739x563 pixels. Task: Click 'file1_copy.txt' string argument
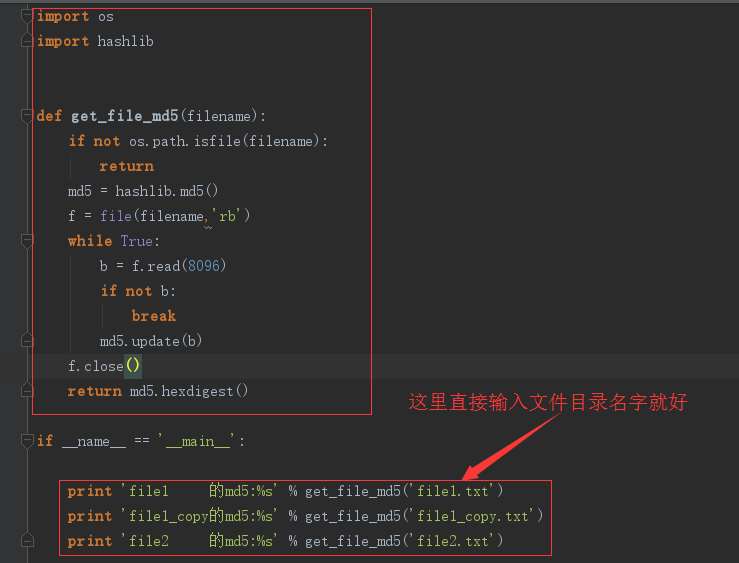[x=475, y=516]
